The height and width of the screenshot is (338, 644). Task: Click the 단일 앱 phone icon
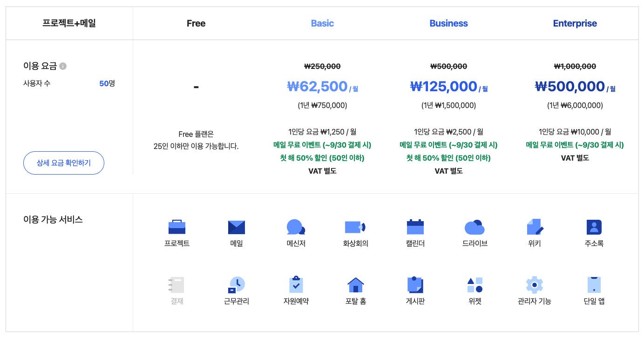(594, 284)
